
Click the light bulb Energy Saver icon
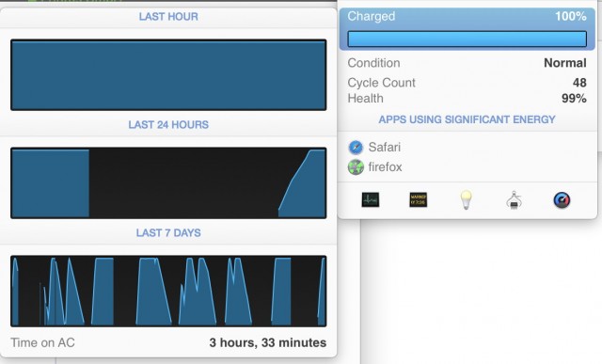(x=467, y=199)
